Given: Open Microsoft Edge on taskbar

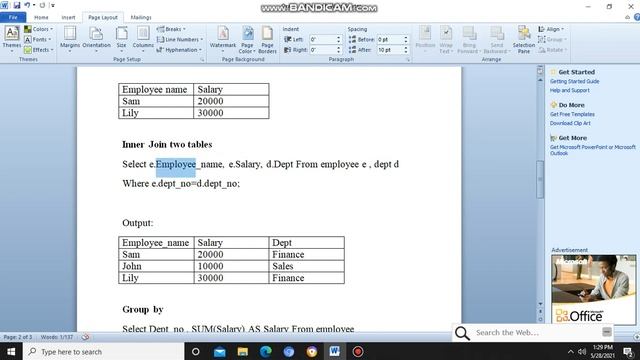Looking at the screenshot, I should pos(266,352).
